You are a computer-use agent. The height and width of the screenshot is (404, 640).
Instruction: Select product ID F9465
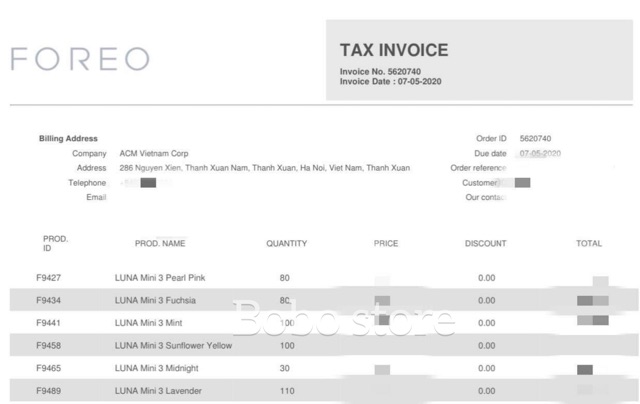pos(49,368)
